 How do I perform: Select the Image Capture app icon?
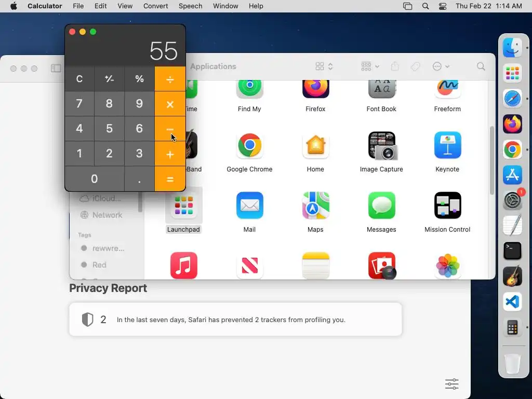pos(382,146)
